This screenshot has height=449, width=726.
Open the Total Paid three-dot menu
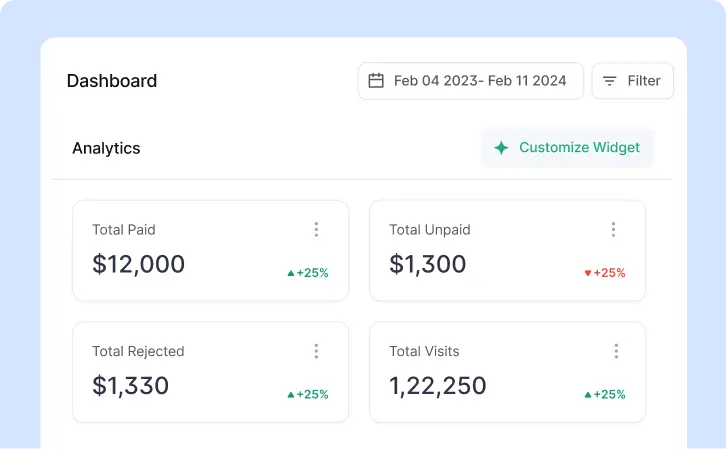pyautogui.click(x=316, y=230)
